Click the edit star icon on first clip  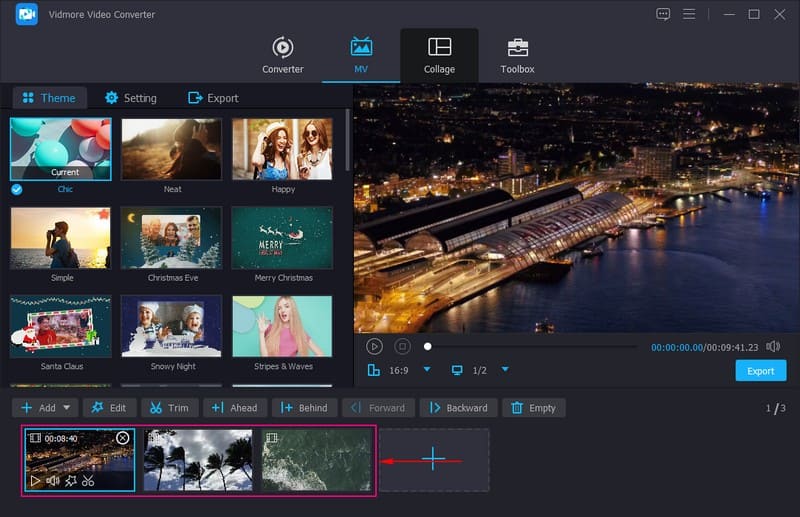tap(70, 481)
